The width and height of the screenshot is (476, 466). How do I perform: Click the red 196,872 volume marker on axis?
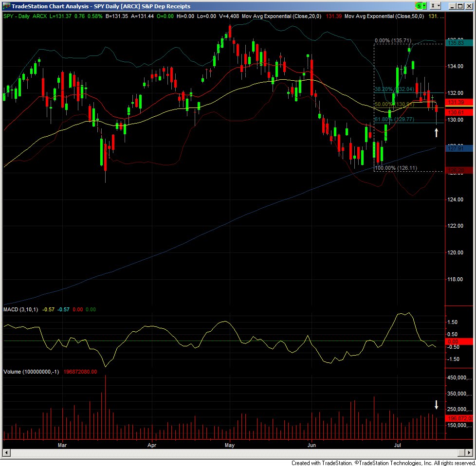459,418
